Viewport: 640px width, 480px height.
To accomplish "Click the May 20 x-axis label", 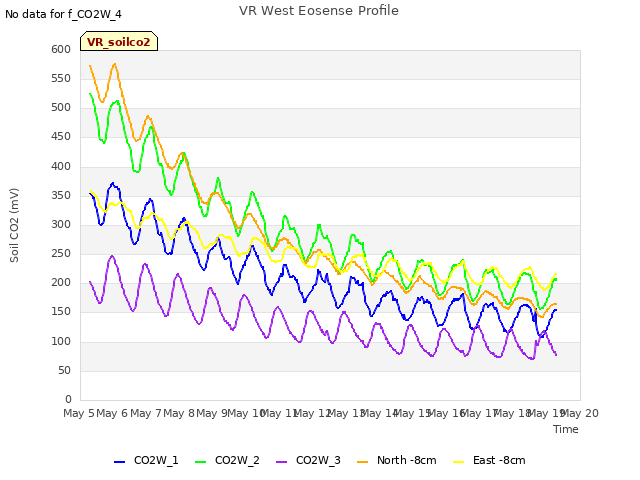I will coord(580,413).
